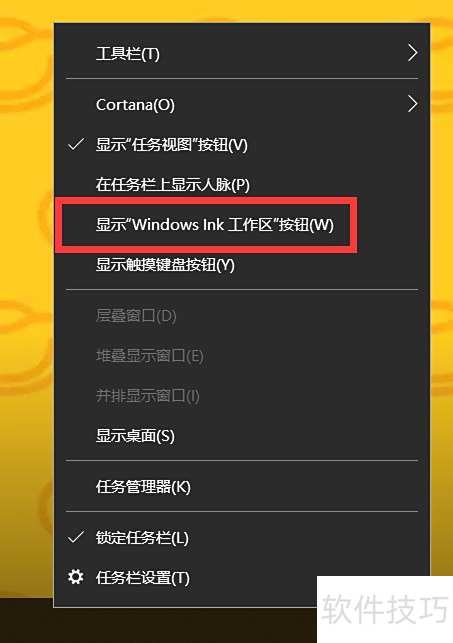Enable 显示触摸键盘按钮(Y)
Image resolution: width=453 pixels, height=643 pixels.
point(242,264)
